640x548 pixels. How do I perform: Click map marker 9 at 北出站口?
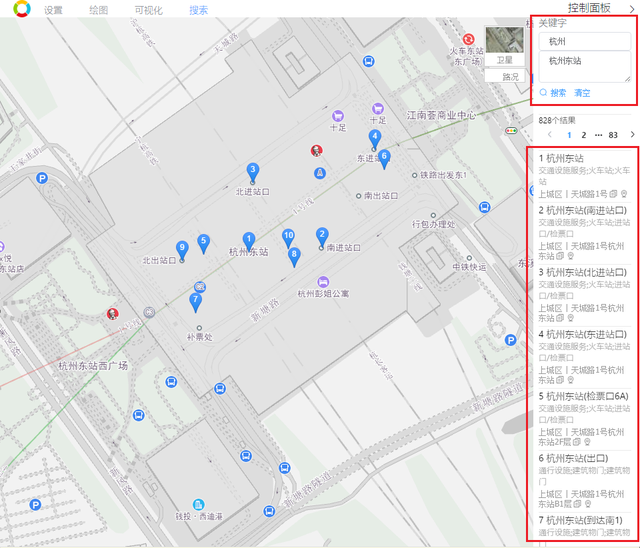(182, 249)
